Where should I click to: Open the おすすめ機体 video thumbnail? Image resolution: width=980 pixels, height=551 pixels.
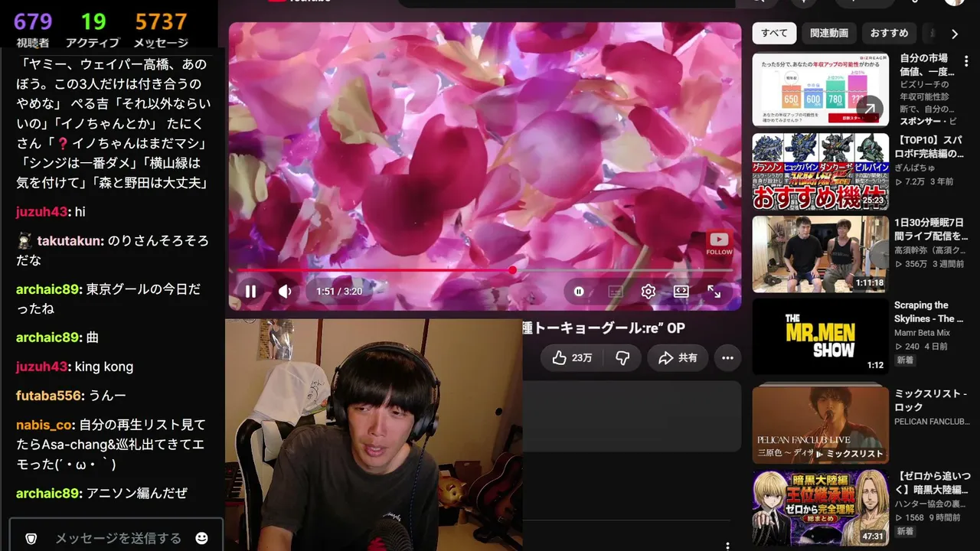(820, 171)
